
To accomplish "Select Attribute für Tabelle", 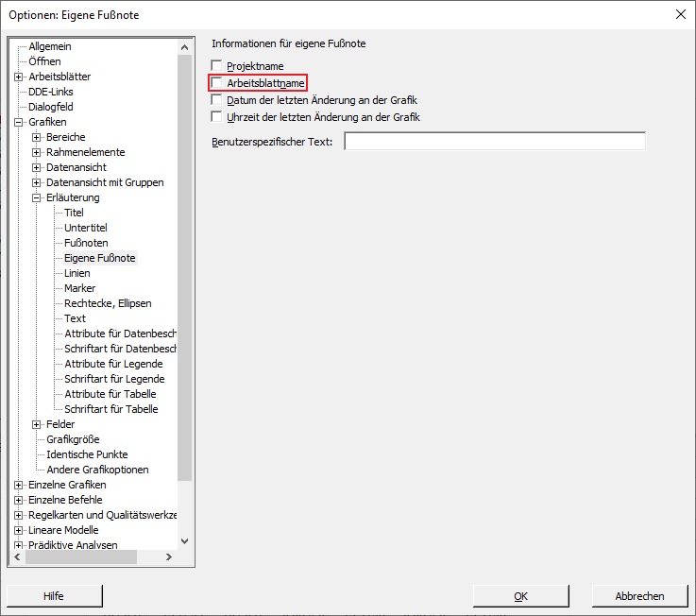I will (110, 394).
